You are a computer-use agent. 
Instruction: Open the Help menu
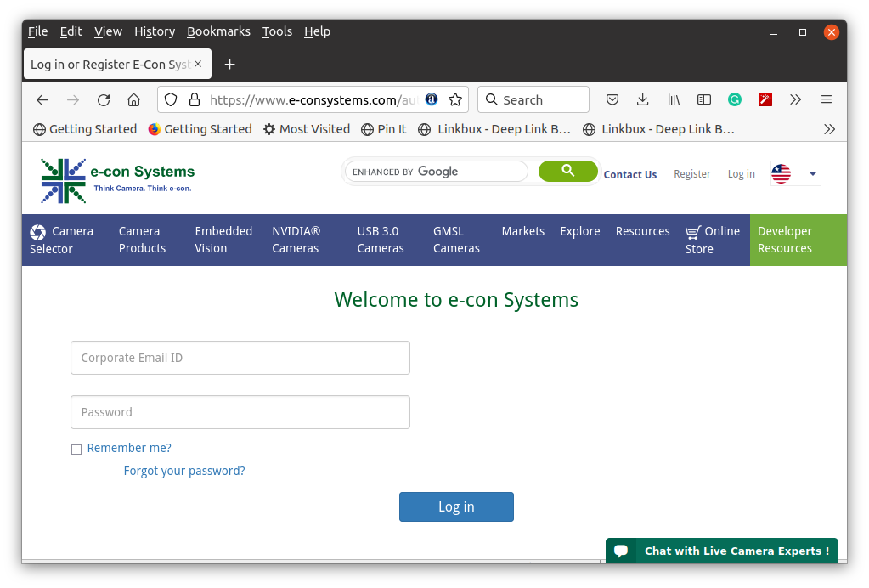coord(317,31)
